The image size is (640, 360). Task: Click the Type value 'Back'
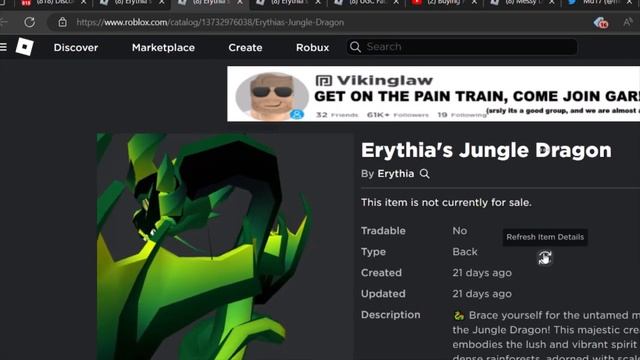click(x=465, y=252)
